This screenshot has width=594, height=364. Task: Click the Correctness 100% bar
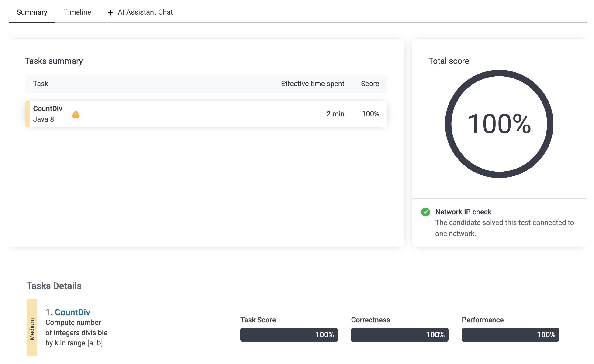click(x=399, y=335)
